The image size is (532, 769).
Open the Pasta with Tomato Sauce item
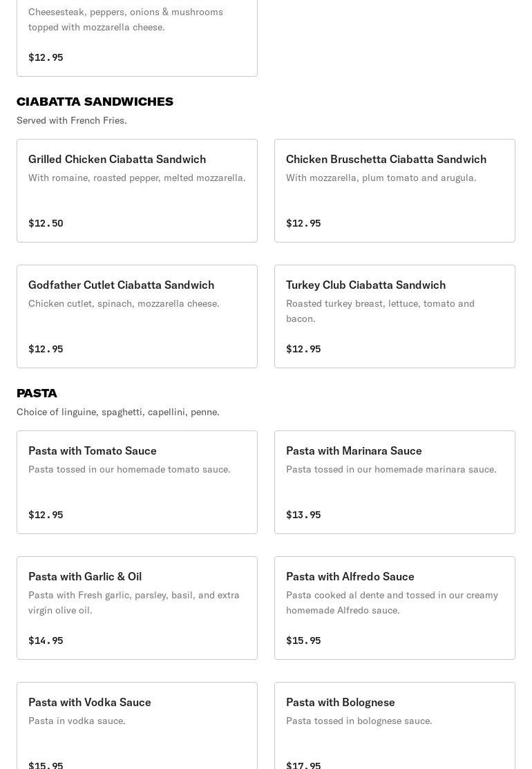(x=137, y=482)
